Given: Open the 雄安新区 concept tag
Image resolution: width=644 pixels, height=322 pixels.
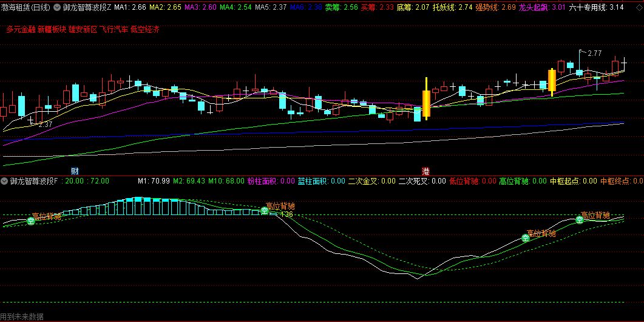Looking at the screenshot, I should (83, 29).
